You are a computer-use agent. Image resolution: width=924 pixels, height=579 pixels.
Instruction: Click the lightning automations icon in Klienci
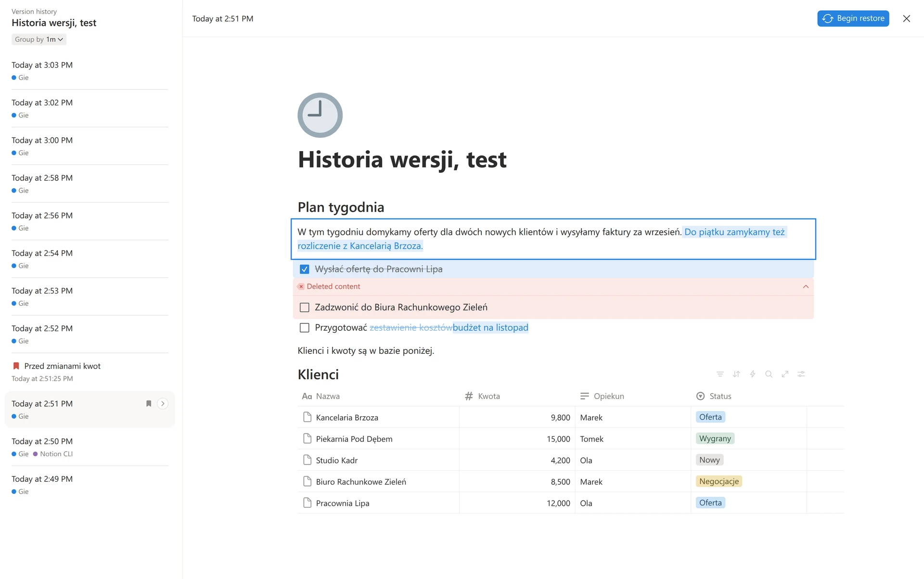click(753, 374)
